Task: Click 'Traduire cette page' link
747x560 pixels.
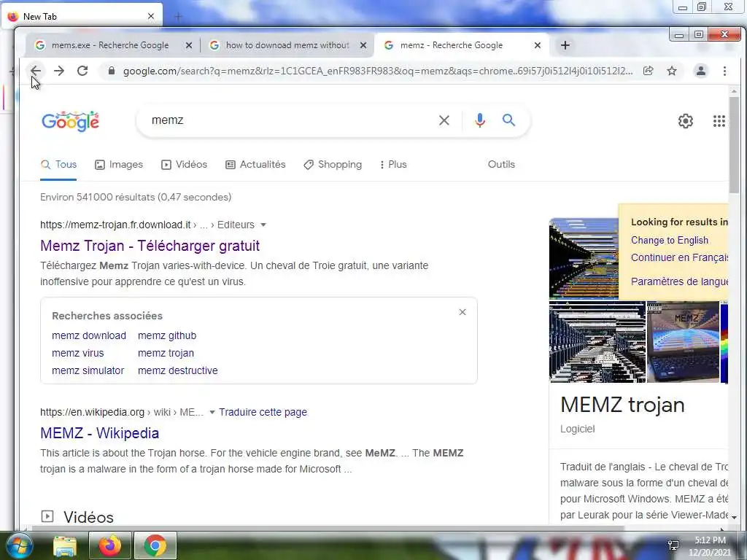Action: coord(263,413)
